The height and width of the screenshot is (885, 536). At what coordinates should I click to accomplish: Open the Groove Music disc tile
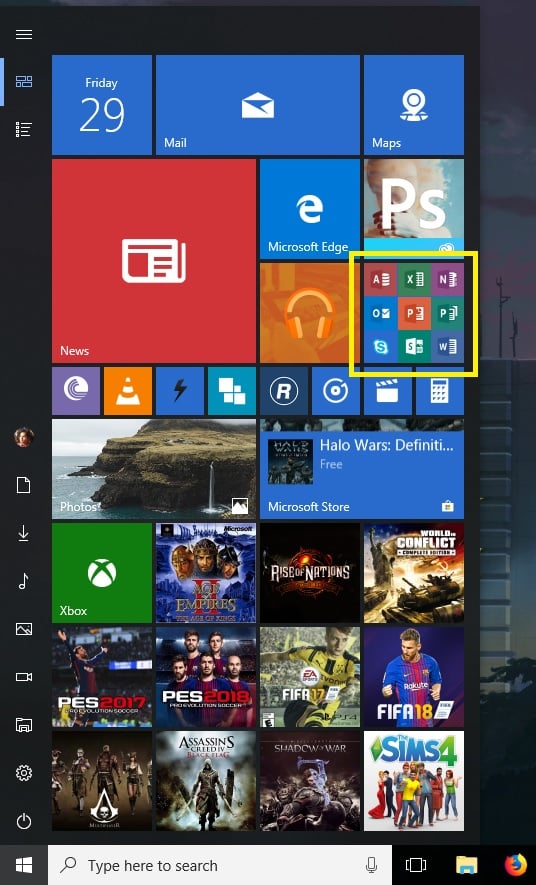pyautogui.click(x=336, y=391)
